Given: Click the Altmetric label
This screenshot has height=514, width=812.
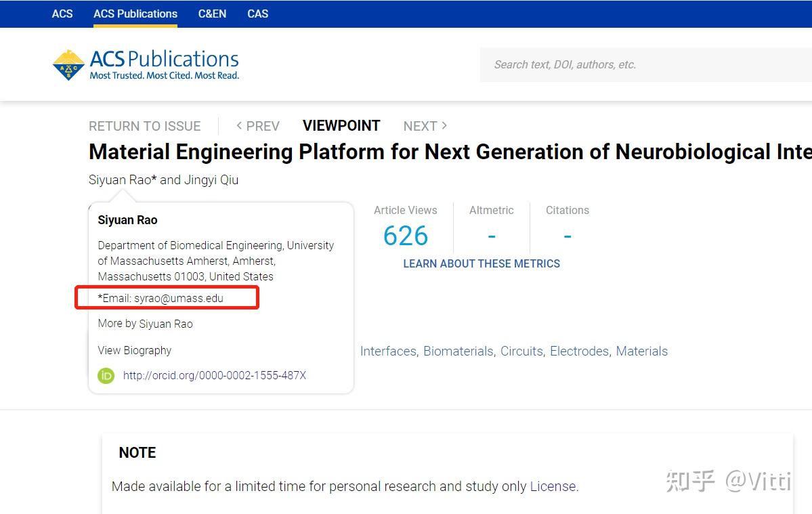Looking at the screenshot, I should pyautogui.click(x=492, y=210).
